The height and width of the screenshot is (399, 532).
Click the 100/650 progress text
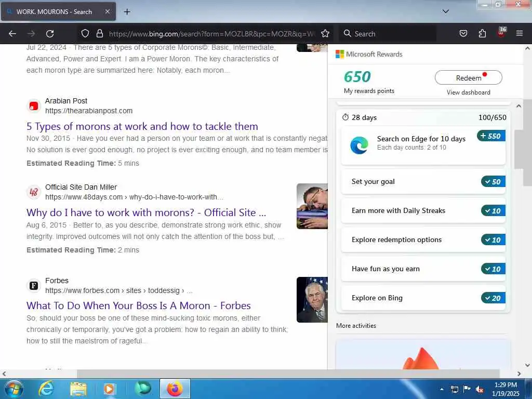[492, 117]
